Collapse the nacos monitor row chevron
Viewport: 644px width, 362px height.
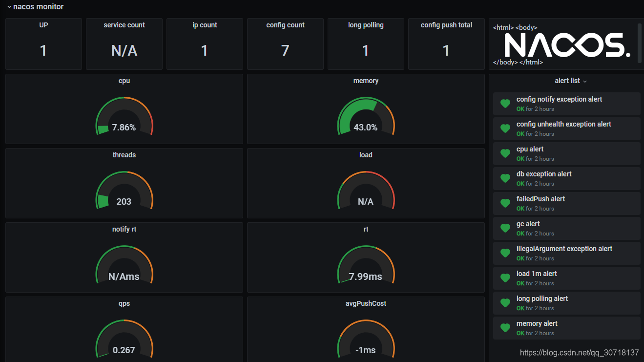9,7
